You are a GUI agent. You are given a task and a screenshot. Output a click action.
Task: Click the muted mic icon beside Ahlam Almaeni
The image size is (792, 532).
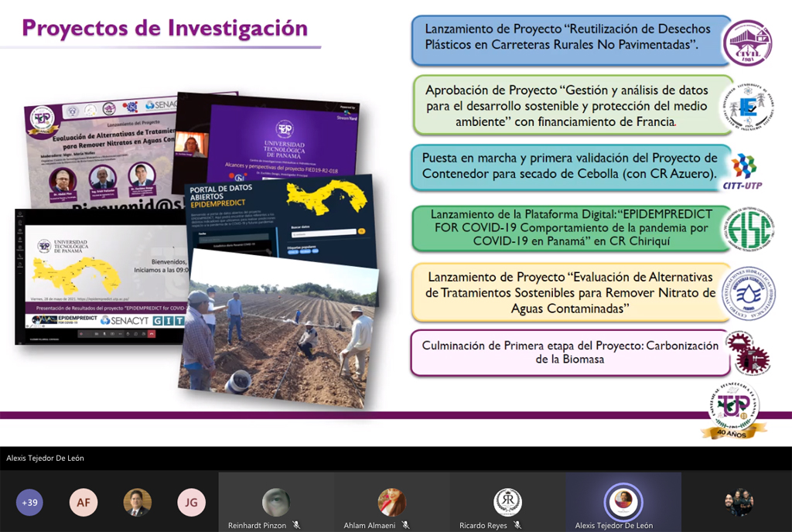[x=405, y=526]
